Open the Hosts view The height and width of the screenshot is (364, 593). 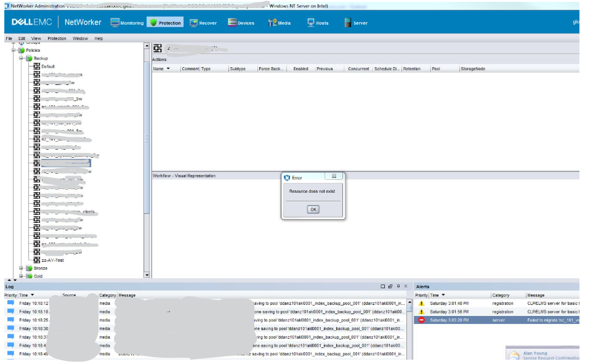coord(318,23)
